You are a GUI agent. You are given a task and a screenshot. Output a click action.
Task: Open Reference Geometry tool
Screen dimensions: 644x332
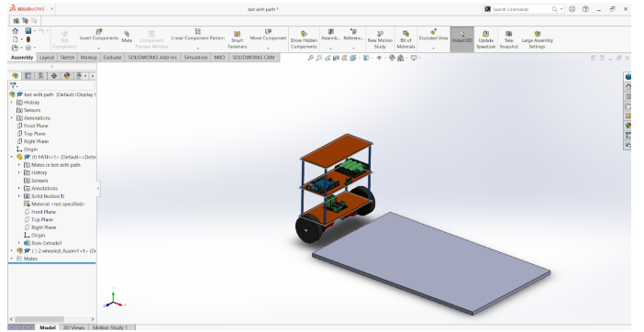tap(353, 35)
